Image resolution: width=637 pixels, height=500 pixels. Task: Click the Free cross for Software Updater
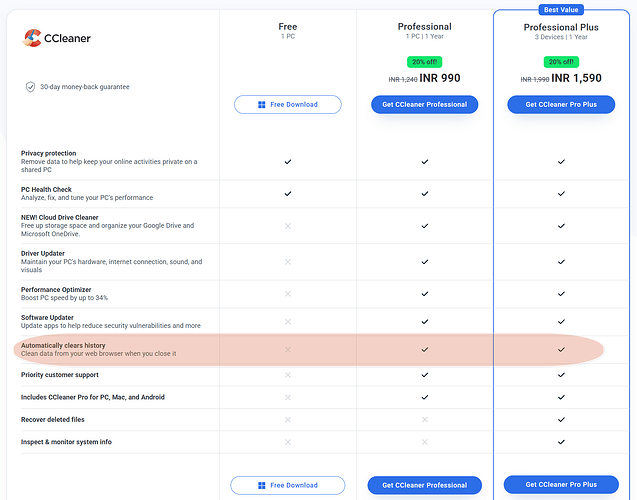(288, 322)
